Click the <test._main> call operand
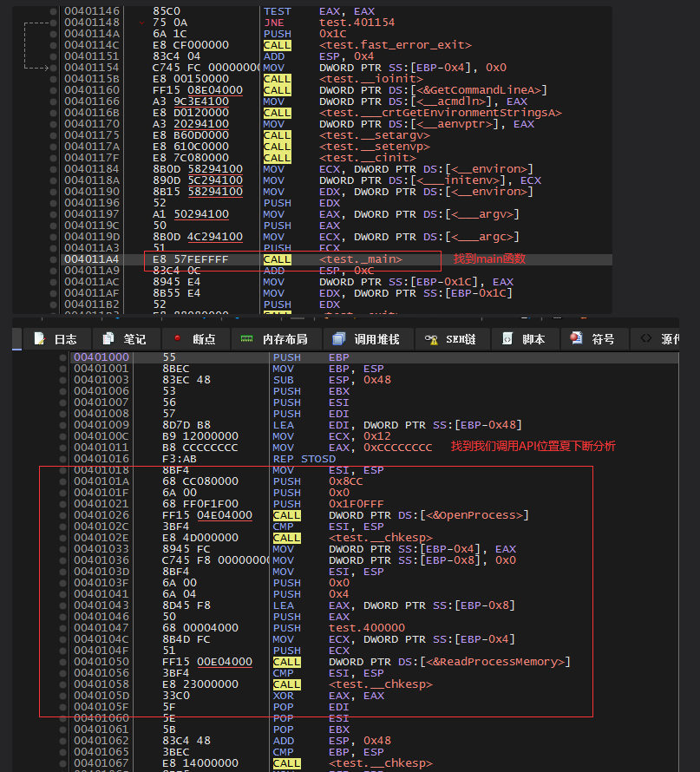Viewport: 700px width, 772px height. [361, 259]
